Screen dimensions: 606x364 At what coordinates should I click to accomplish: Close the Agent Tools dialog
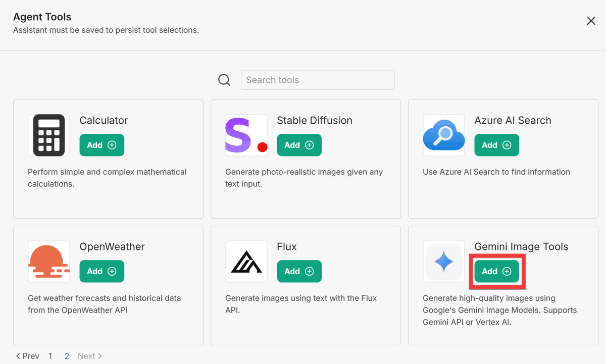pyautogui.click(x=591, y=21)
